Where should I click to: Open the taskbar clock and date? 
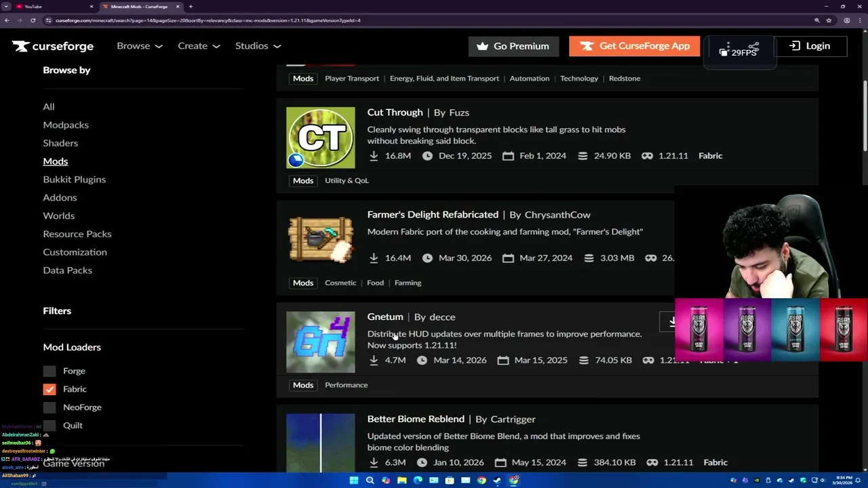tap(844, 481)
